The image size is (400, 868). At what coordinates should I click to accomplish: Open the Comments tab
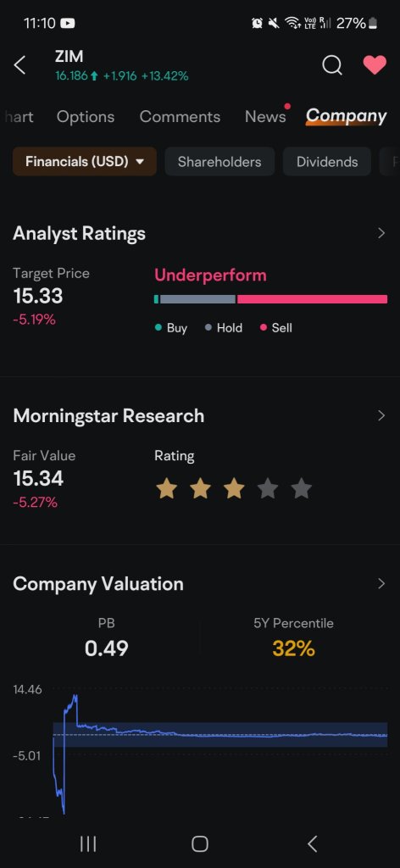tap(180, 117)
